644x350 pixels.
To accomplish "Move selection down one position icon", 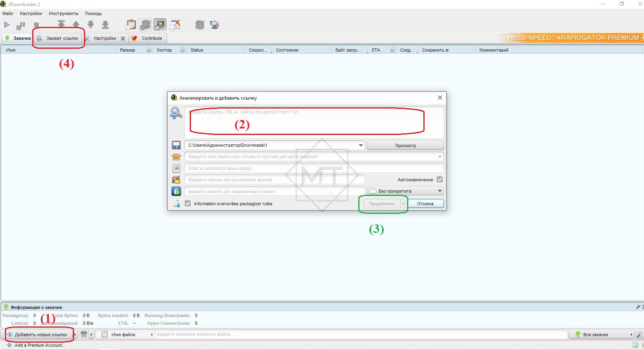I will [x=91, y=25].
